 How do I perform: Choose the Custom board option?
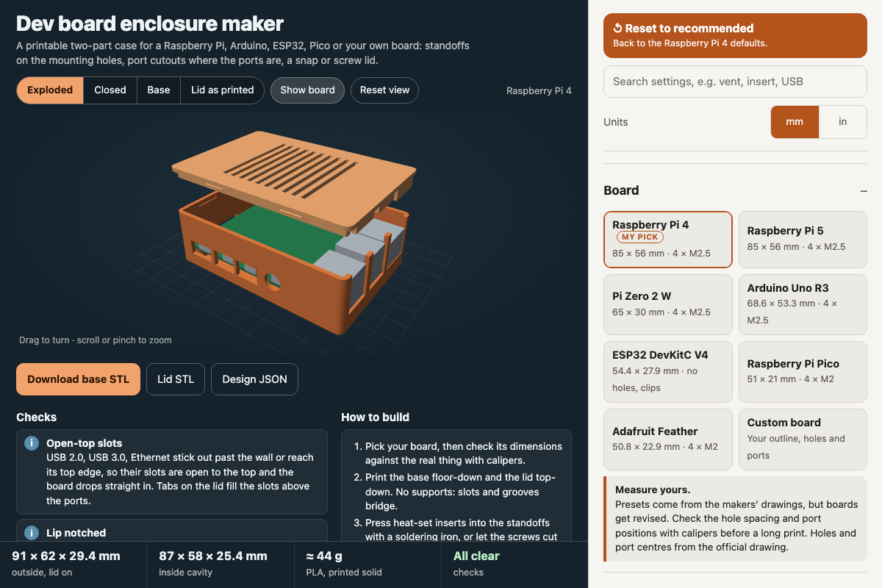pos(803,439)
